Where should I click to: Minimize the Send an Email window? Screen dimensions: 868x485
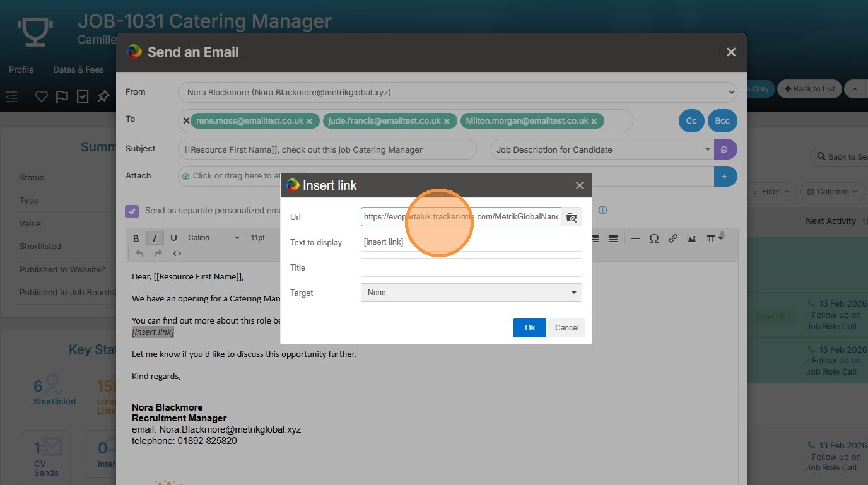[718, 52]
